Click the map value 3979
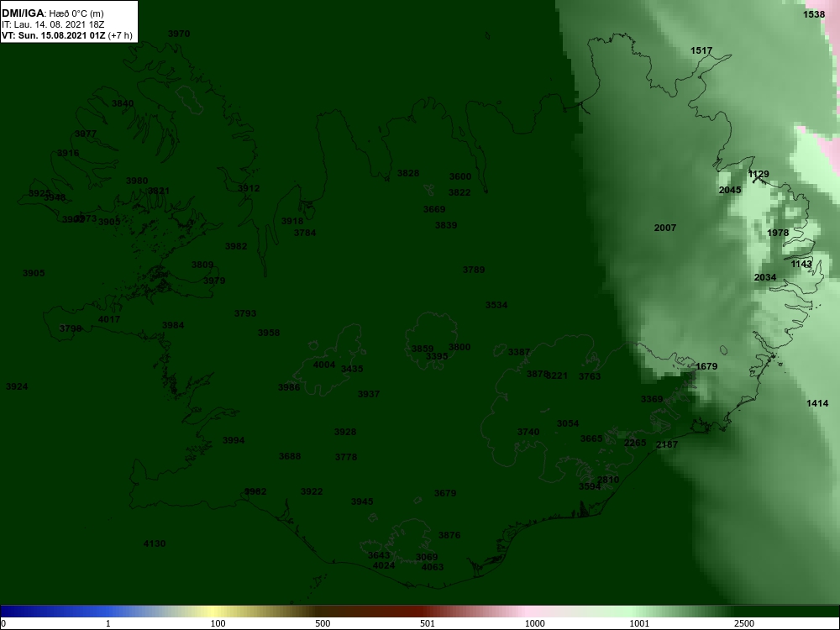The height and width of the screenshot is (630, 840). pyautogui.click(x=214, y=281)
